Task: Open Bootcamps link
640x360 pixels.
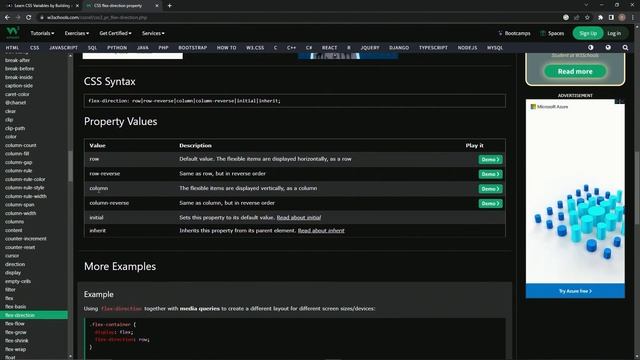Action: [514, 33]
